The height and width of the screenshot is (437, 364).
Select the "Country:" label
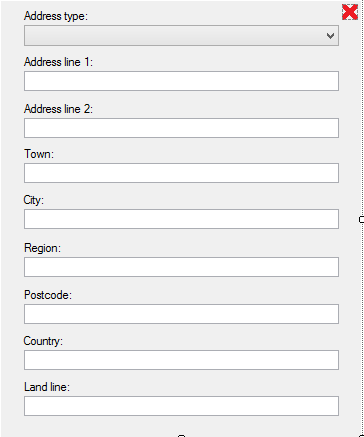43,341
